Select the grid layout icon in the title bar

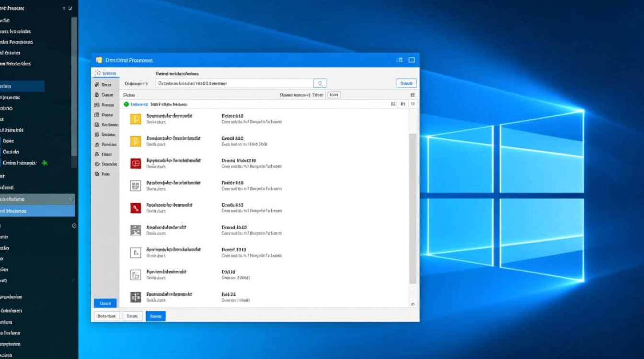tap(399, 60)
